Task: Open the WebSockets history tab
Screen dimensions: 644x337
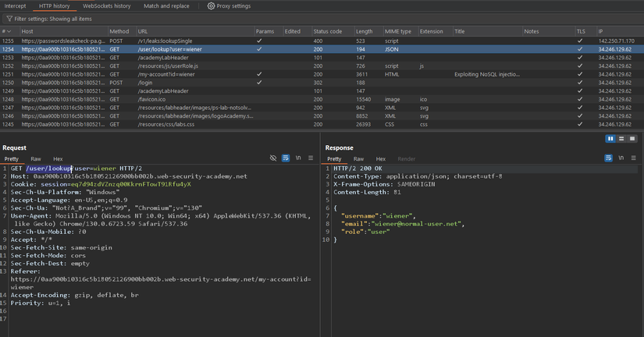Action: pos(107,6)
